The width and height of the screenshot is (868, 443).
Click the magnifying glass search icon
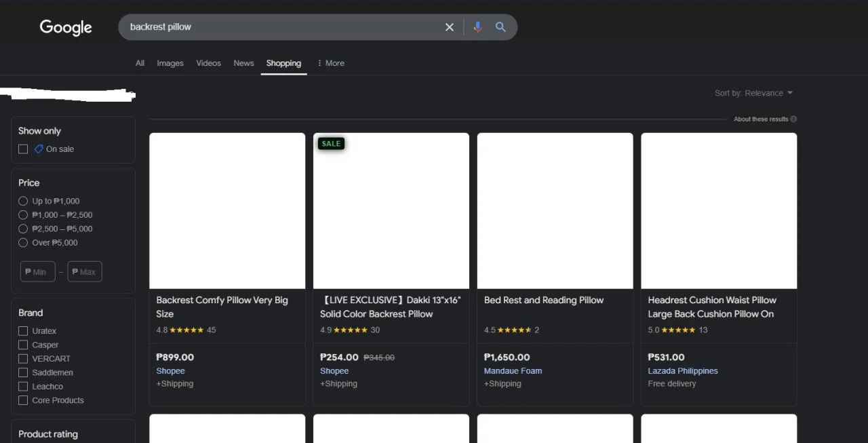(500, 27)
